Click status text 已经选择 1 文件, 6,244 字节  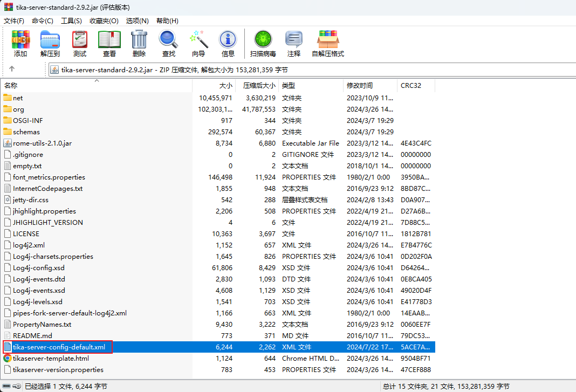click(x=66, y=387)
